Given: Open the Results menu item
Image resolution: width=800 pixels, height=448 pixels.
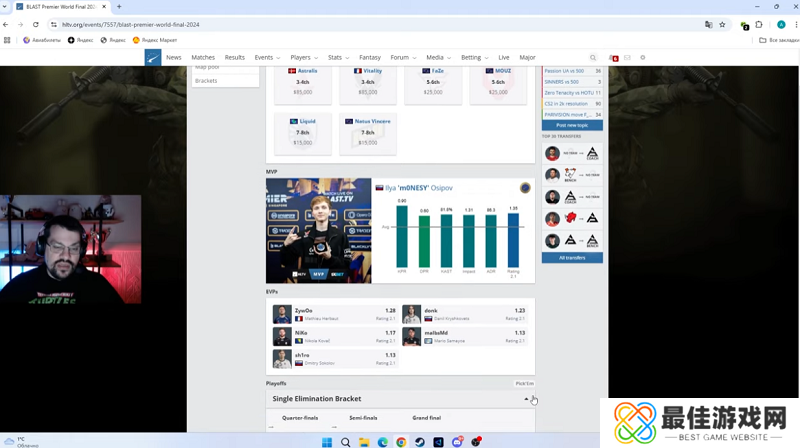Looking at the screenshot, I should coord(235,58).
